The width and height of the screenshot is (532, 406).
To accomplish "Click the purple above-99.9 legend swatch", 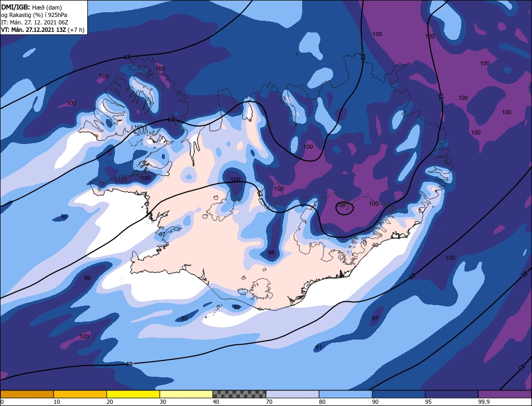I will pos(505,394).
